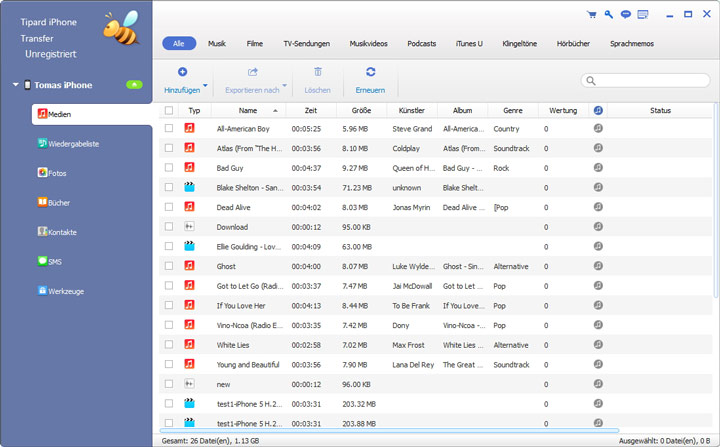
Task: Open the feedback speech bubble icon
Action: (625, 15)
